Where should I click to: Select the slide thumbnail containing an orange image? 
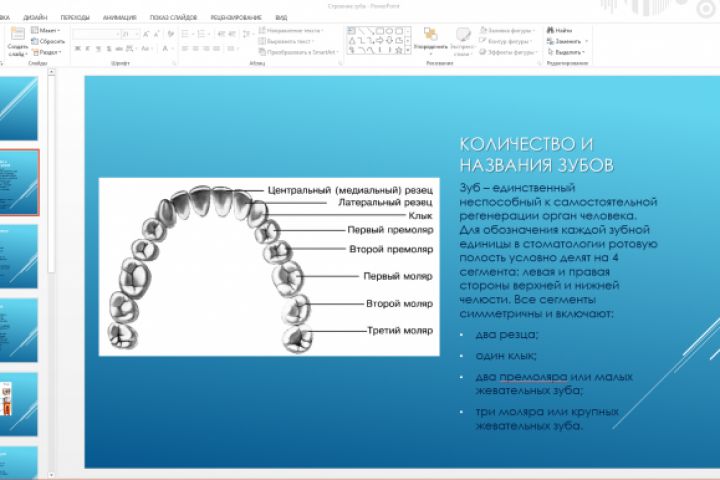tap(18, 404)
